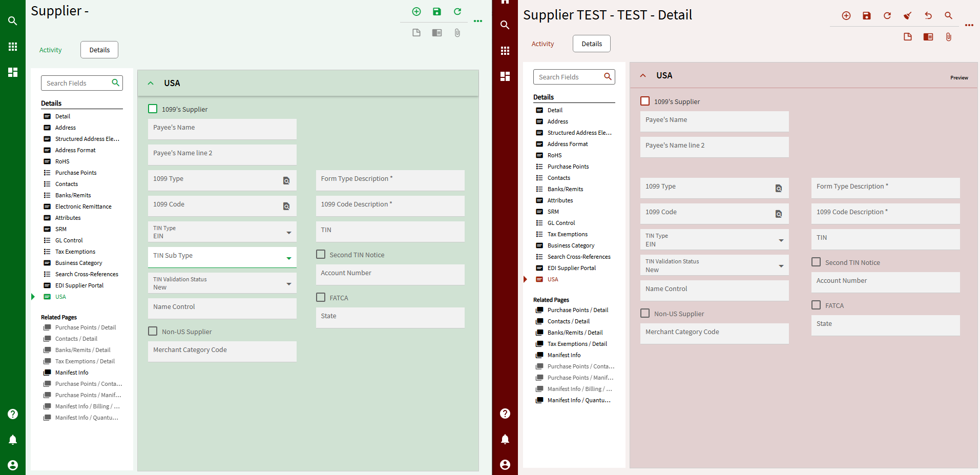
Task: Open Manifest Info related page in green window
Action: pos(72,373)
